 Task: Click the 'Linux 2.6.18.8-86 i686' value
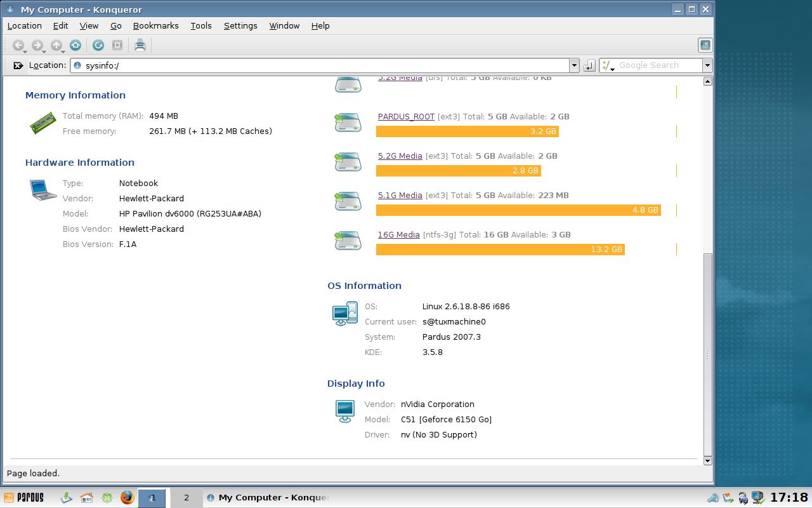point(466,307)
